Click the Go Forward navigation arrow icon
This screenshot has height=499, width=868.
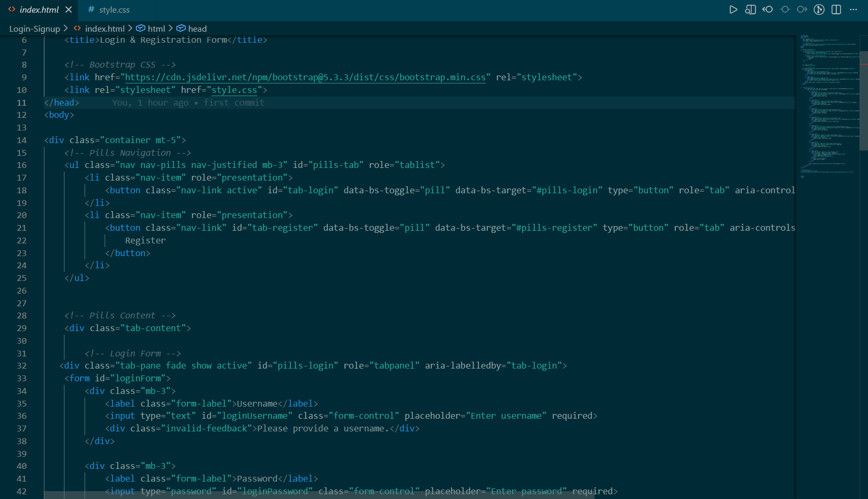point(801,9)
